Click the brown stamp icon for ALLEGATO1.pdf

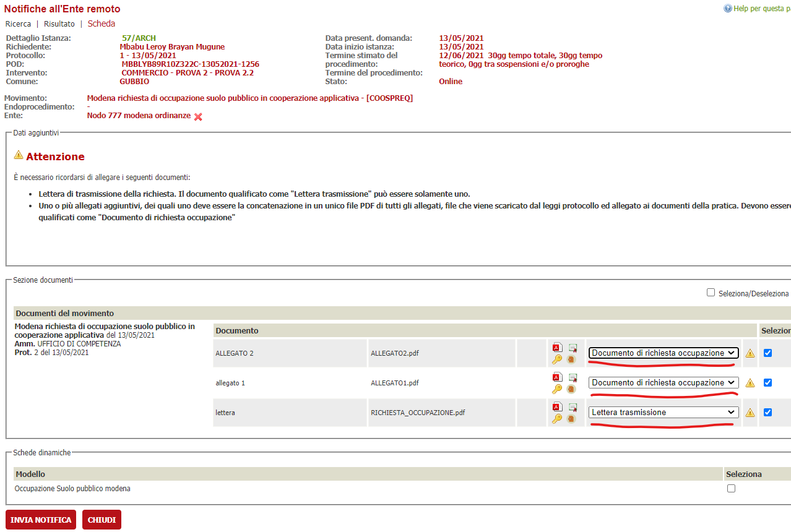tap(571, 389)
